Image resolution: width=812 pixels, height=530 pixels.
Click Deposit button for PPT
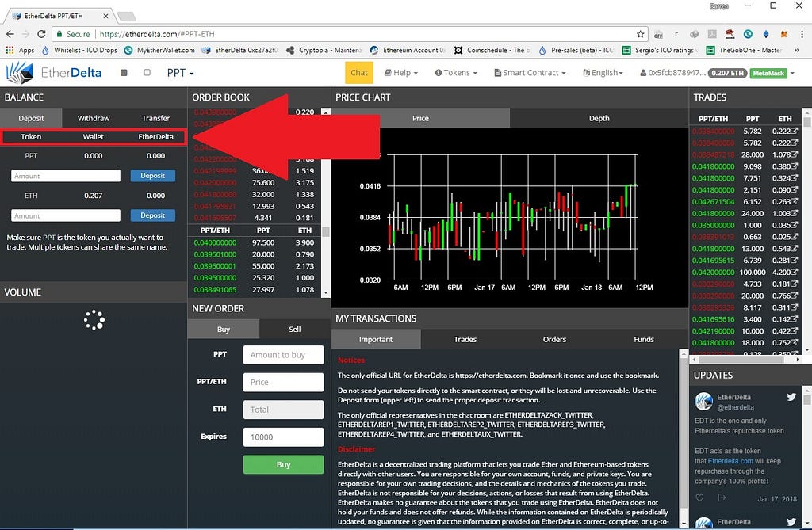(153, 176)
